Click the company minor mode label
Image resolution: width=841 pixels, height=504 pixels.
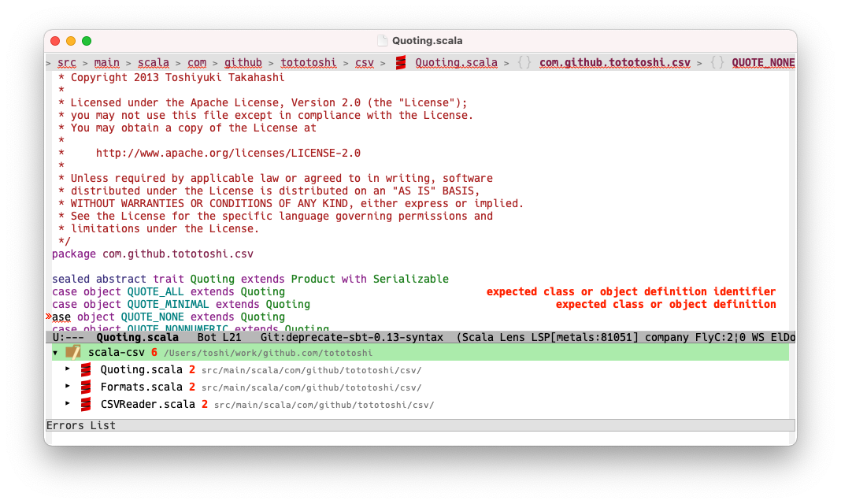[x=667, y=337]
